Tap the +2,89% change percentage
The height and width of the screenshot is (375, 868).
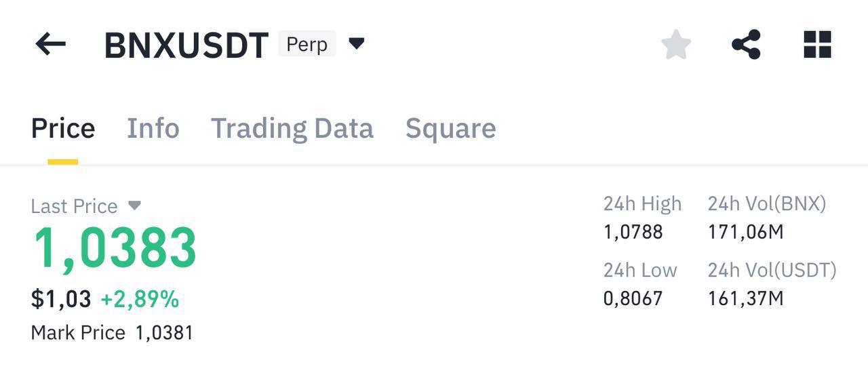coord(140,299)
